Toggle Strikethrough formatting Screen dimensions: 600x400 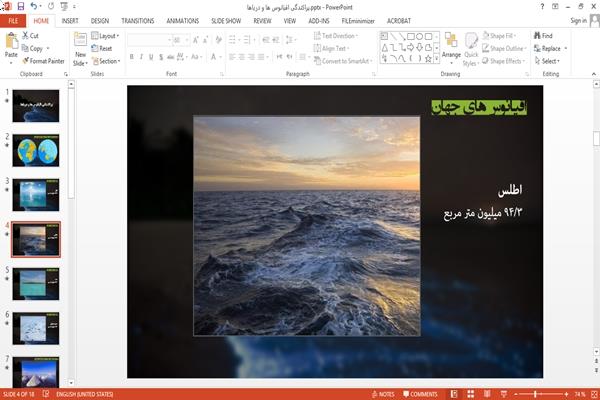pyautogui.click(x=171, y=57)
